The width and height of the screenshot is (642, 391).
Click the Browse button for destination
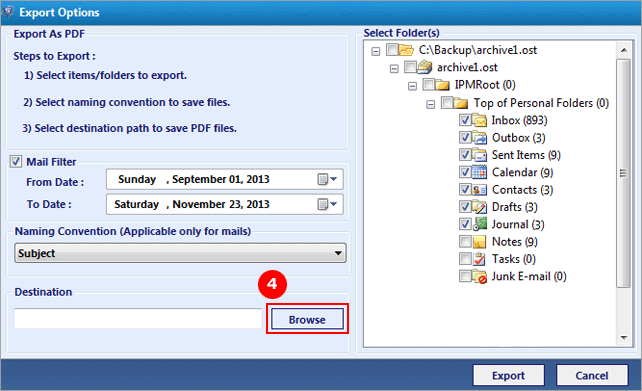pyautogui.click(x=307, y=319)
